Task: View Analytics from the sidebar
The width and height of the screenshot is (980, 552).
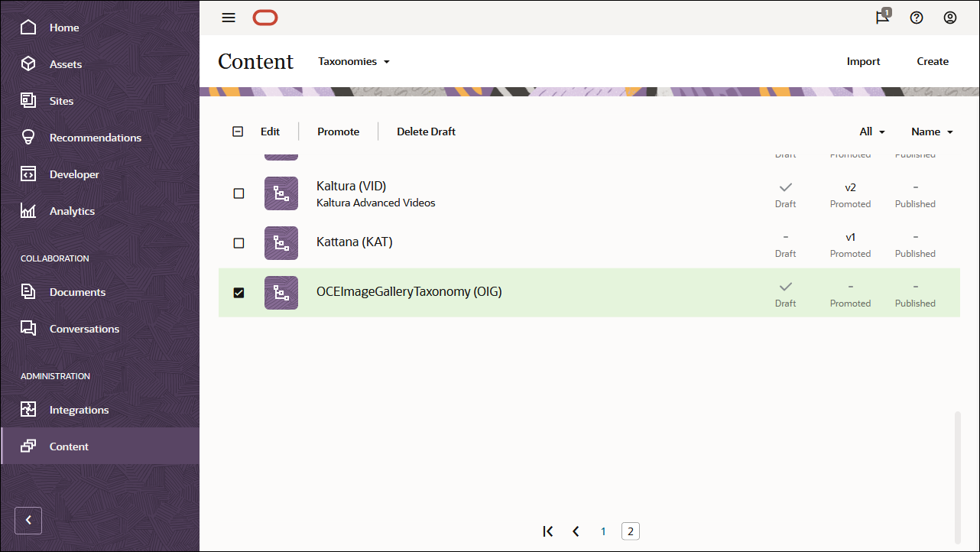Action: [72, 210]
